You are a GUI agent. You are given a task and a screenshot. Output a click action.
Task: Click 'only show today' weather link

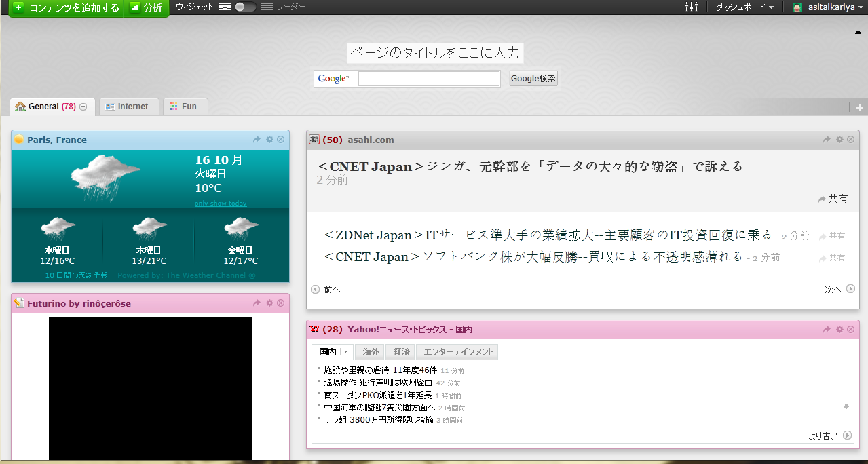tap(221, 204)
